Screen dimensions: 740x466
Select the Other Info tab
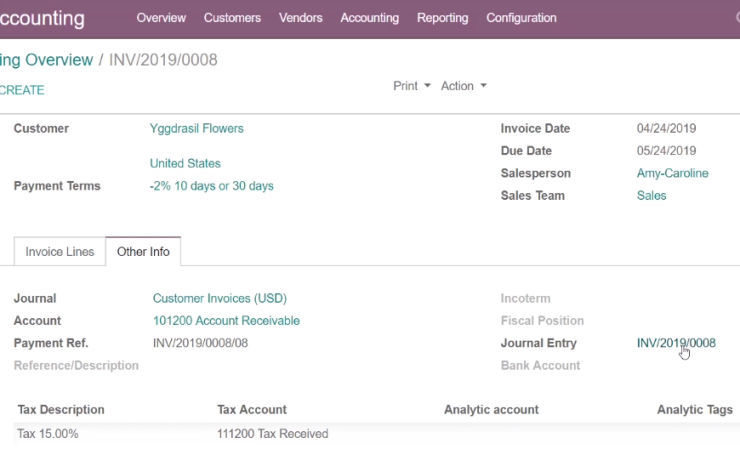pyautogui.click(x=143, y=252)
